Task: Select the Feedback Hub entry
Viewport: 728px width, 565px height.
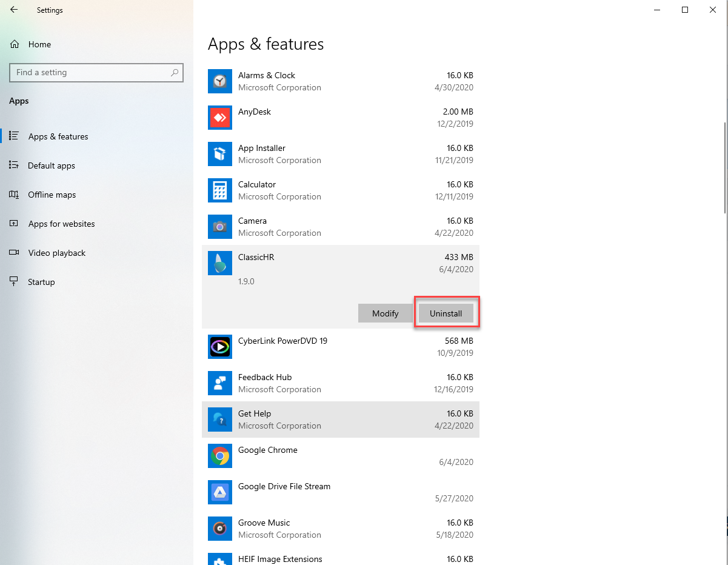Action: coord(341,383)
